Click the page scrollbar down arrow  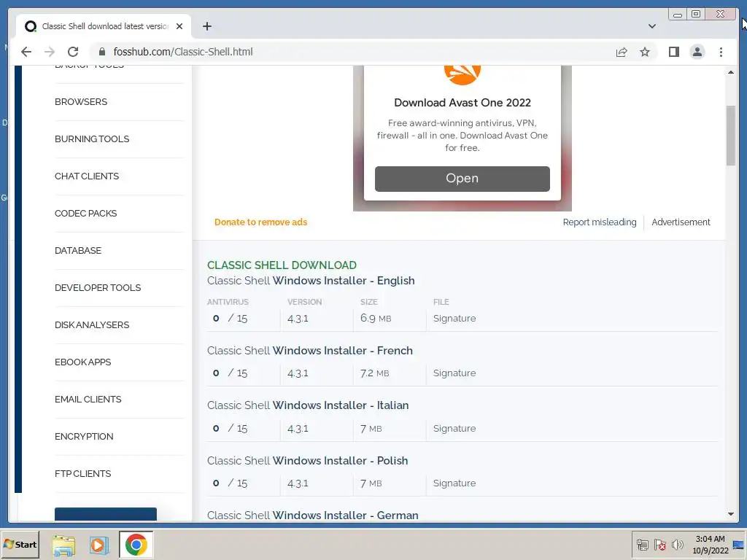click(x=731, y=514)
